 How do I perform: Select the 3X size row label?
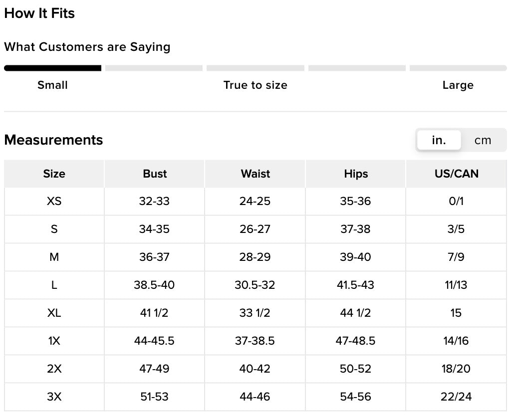[x=54, y=397]
